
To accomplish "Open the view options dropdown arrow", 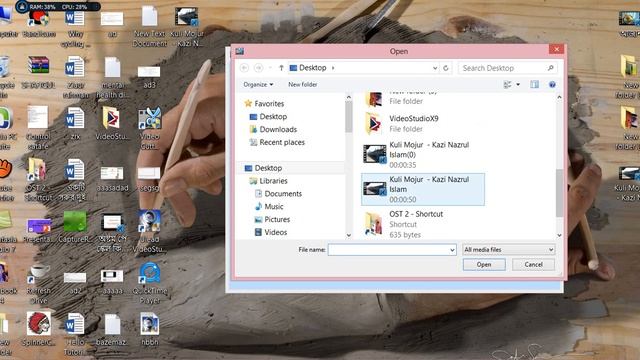I will (518, 84).
